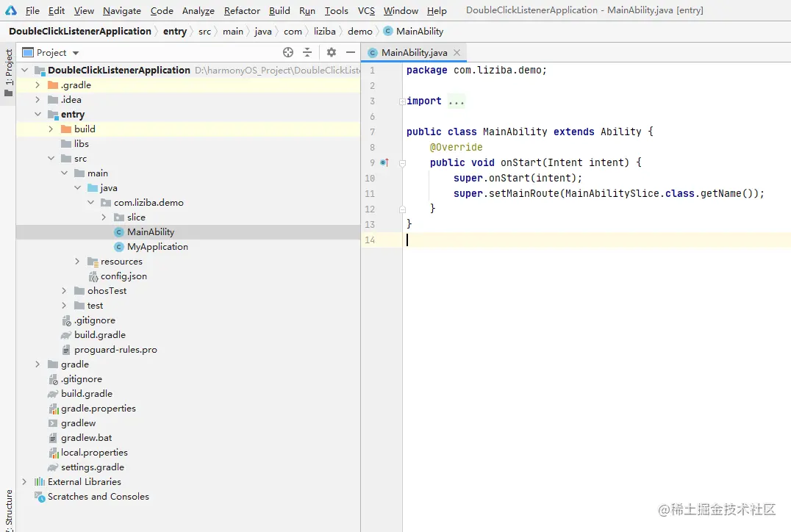Click the main folder in tree
Image resolution: width=791 pixels, height=532 pixels.
click(97, 173)
